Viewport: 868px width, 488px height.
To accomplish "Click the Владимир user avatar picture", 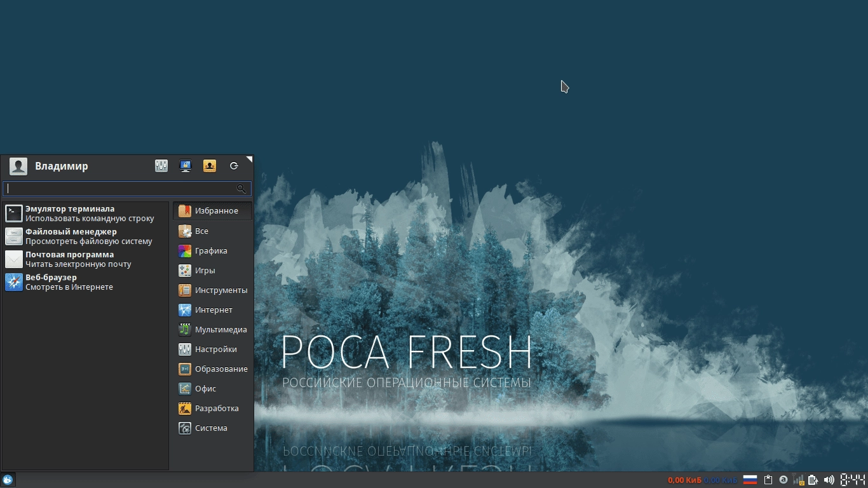I will (x=18, y=166).
